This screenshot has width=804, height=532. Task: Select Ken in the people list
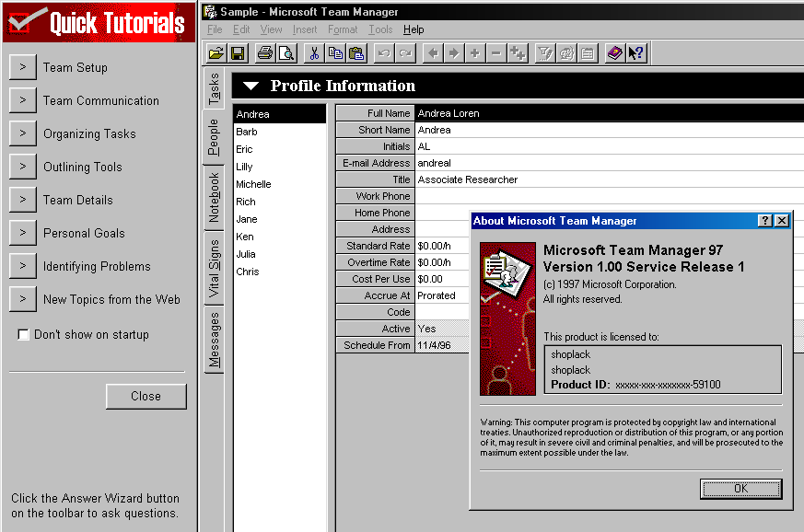[x=280, y=237]
